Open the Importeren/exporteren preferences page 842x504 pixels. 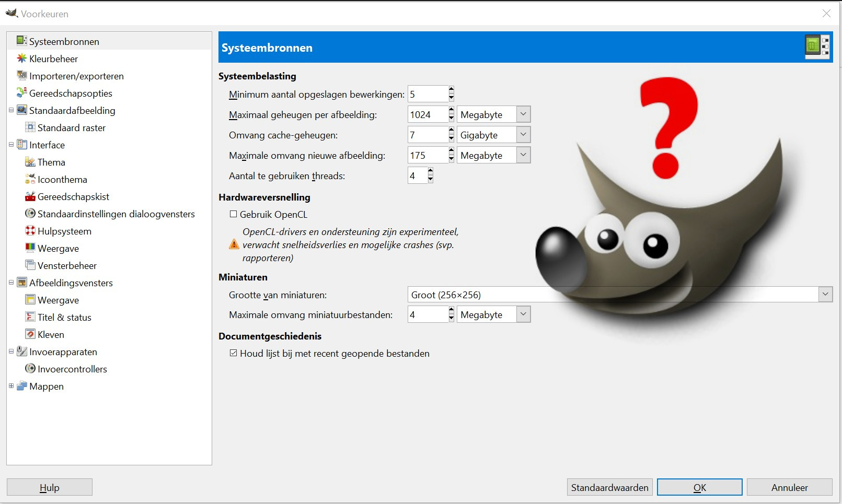pyautogui.click(x=76, y=76)
